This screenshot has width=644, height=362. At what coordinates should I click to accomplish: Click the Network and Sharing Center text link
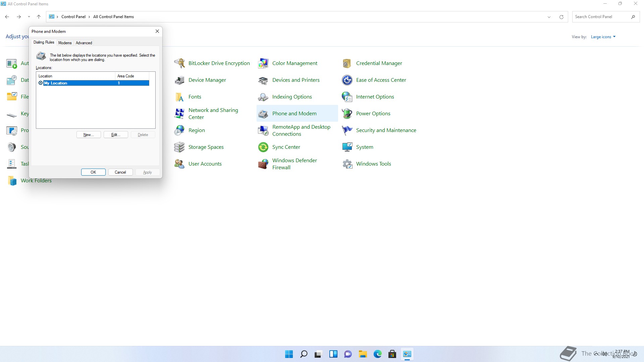pyautogui.click(x=213, y=114)
